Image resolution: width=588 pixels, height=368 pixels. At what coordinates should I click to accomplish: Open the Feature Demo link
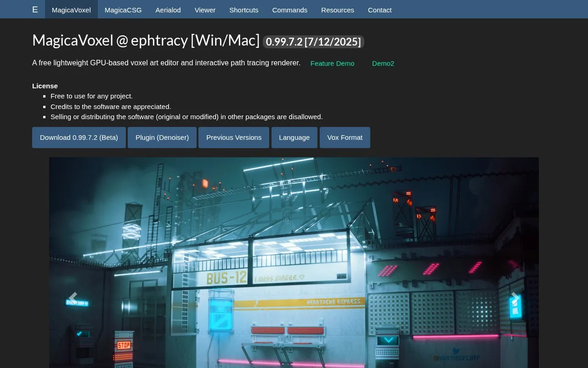pyautogui.click(x=333, y=63)
